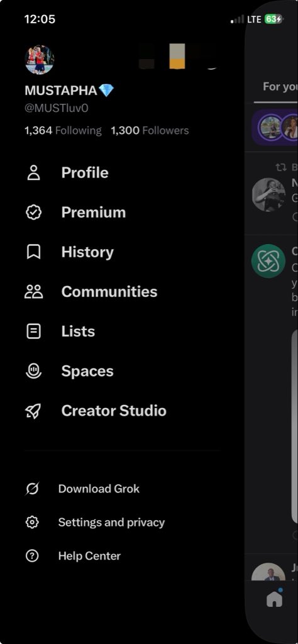Tap the Download Grok link
The height and width of the screenshot is (644, 298).
[99, 489]
